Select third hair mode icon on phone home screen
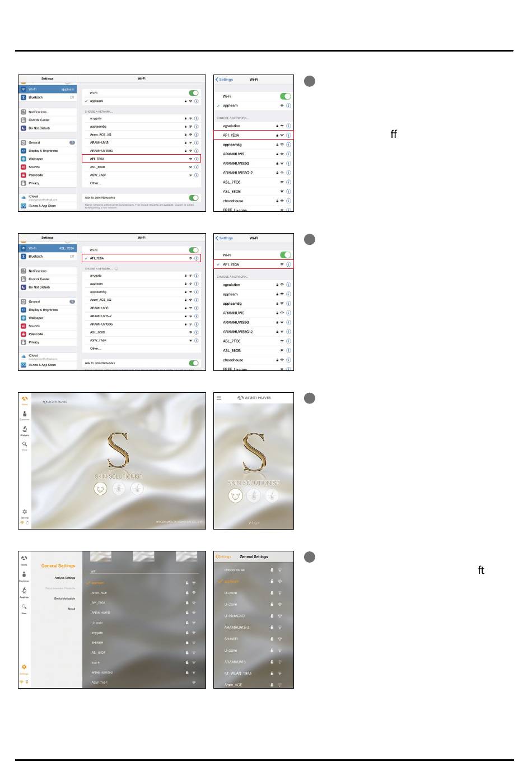This screenshot has width=532, height=780. 272,495
